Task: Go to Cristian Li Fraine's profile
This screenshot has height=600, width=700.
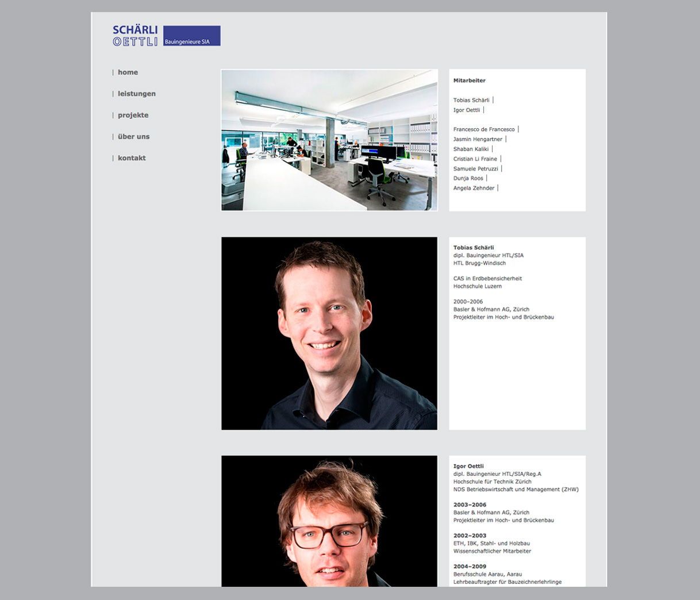Action: pyautogui.click(x=475, y=159)
